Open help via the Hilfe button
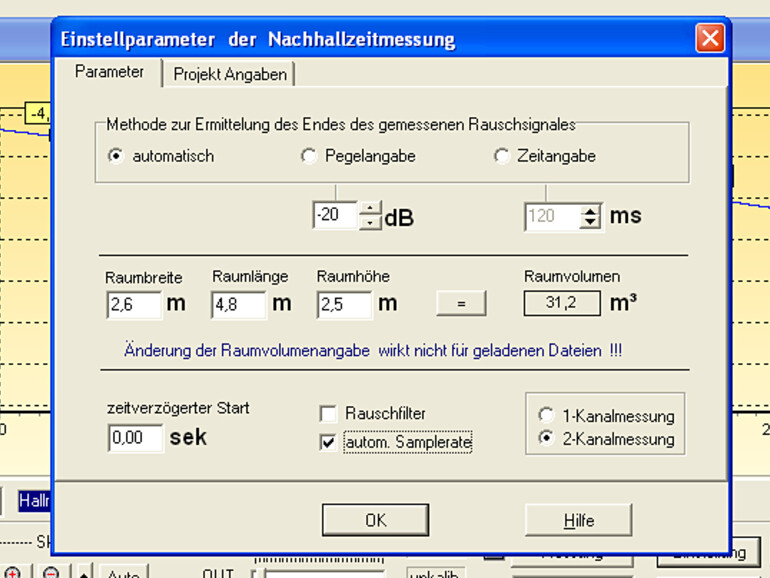 [x=578, y=520]
